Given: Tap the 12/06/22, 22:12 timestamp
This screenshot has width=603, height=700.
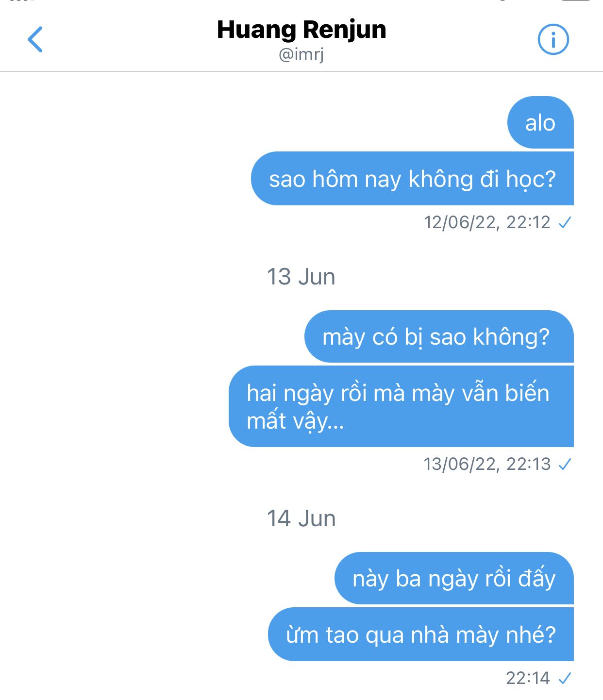Looking at the screenshot, I should click(x=487, y=222).
